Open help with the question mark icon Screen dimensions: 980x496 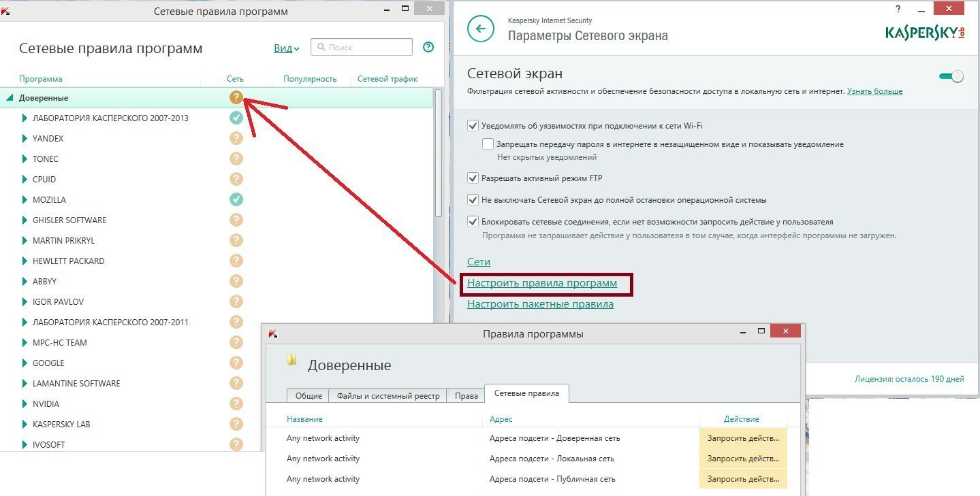428,47
